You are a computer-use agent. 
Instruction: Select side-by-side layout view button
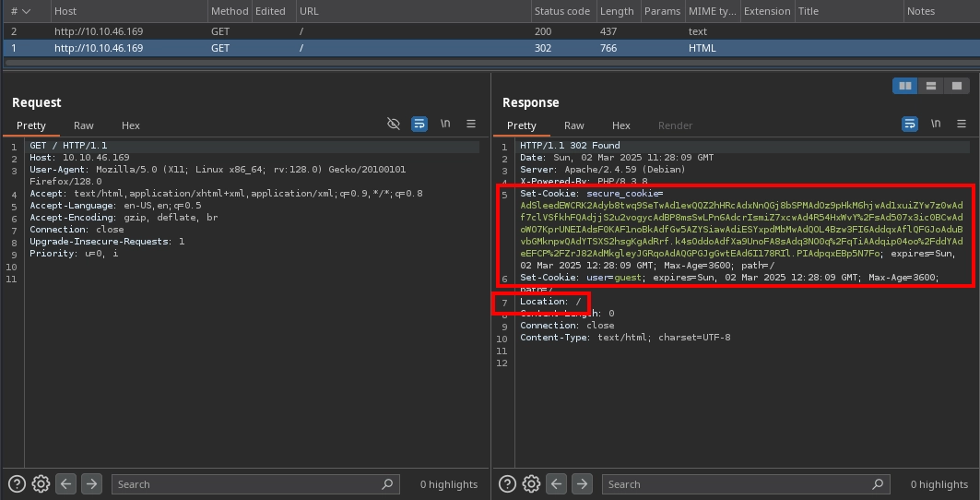click(905, 86)
